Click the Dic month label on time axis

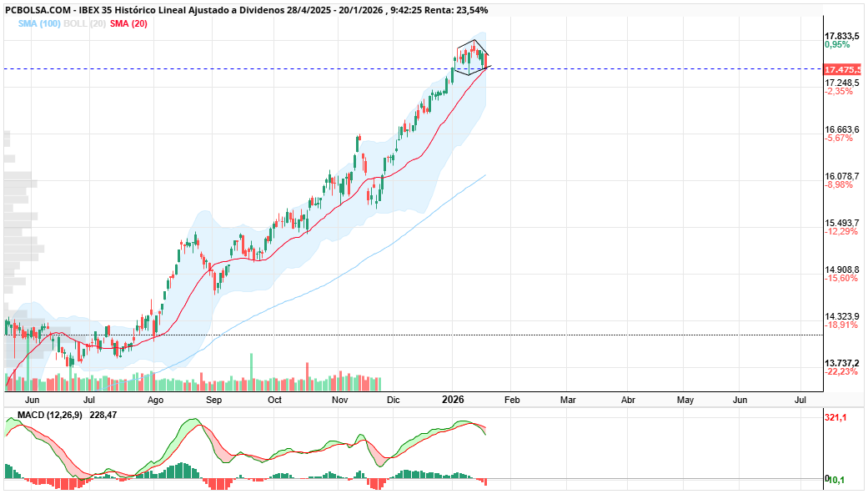pyautogui.click(x=393, y=400)
